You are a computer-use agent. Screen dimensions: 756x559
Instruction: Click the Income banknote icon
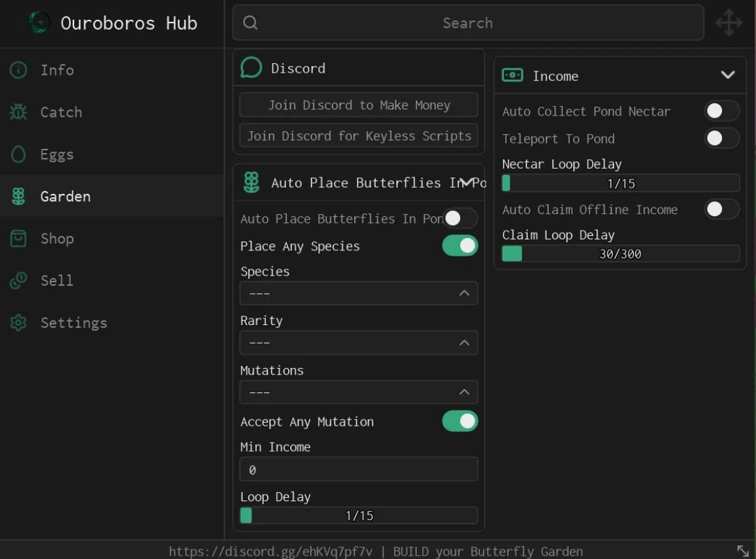tap(513, 75)
